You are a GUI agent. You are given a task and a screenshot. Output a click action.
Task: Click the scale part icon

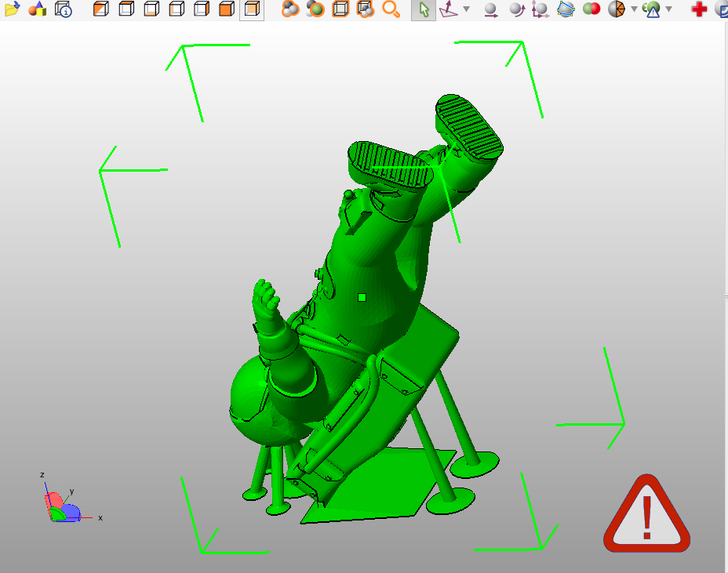[x=541, y=9]
